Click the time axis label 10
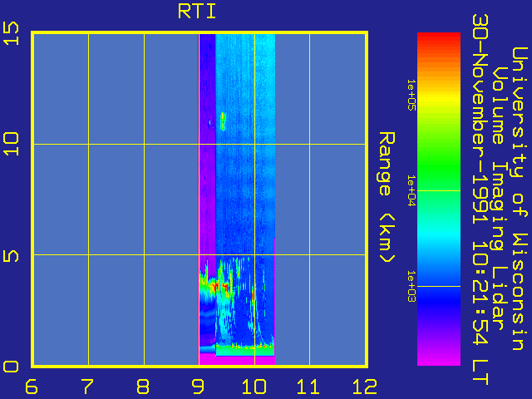This screenshot has width=532, height=399. click(x=254, y=387)
